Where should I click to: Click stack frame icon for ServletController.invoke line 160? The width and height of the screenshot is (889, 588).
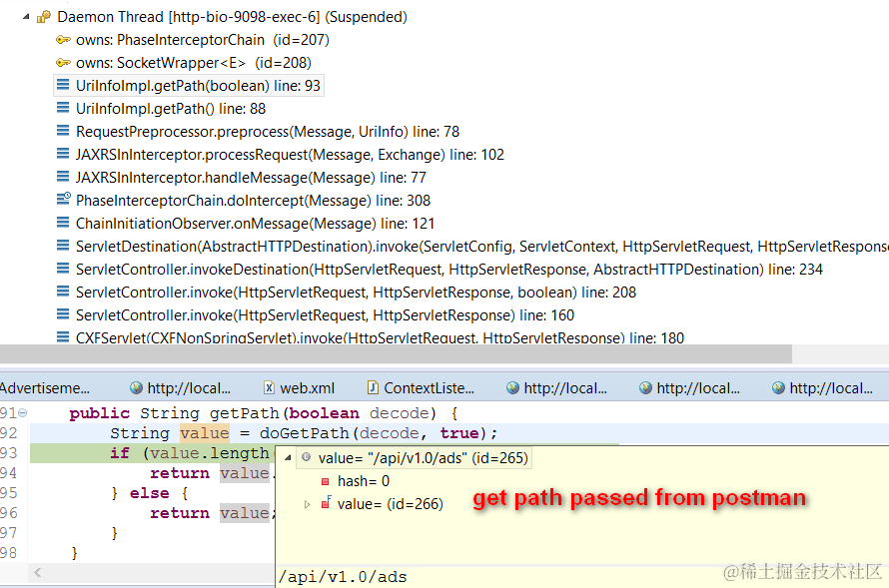63,314
